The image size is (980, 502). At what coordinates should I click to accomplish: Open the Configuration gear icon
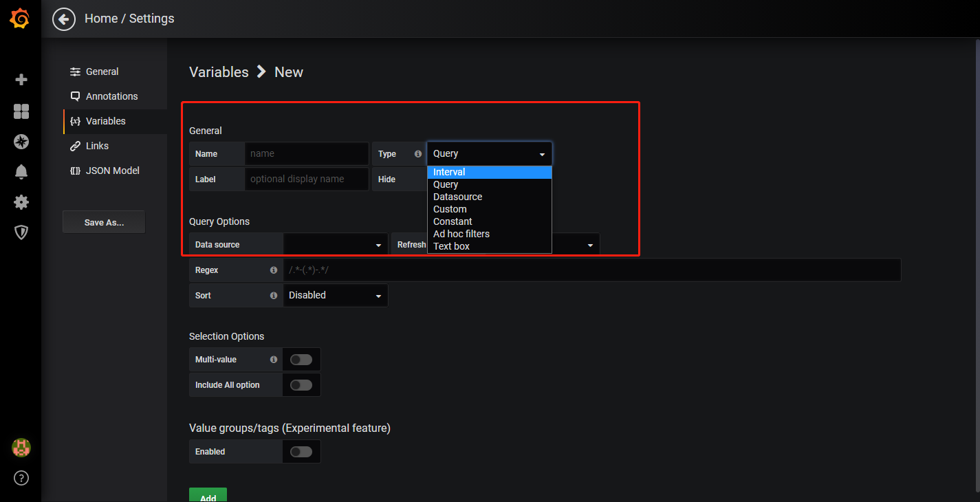pyautogui.click(x=21, y=202)
